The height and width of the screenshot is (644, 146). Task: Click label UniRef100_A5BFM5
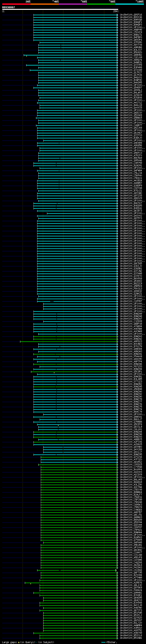(131, 30)
